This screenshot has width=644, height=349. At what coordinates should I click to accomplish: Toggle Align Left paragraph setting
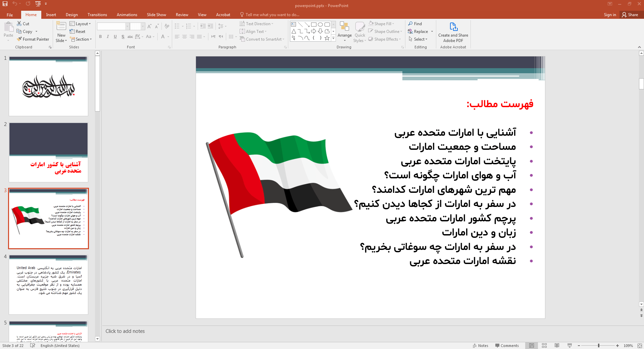[x=177, y=37]
